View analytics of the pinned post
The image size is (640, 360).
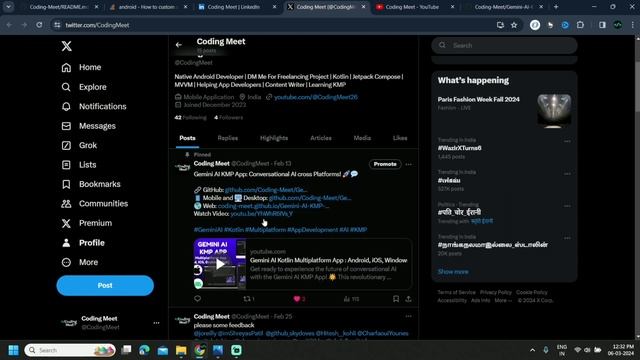[351, 299]
